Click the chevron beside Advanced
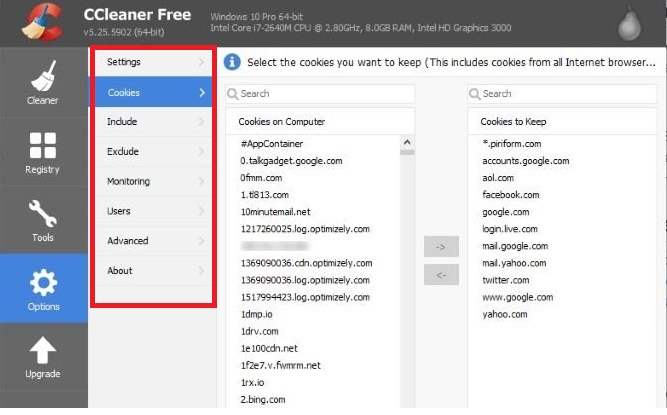The height and width of the screenshot is (415, 667). click(x=202, y=241)
